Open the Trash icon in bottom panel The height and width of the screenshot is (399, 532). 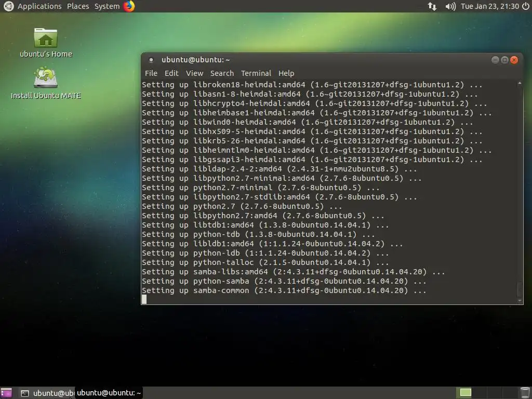point(525,393)
